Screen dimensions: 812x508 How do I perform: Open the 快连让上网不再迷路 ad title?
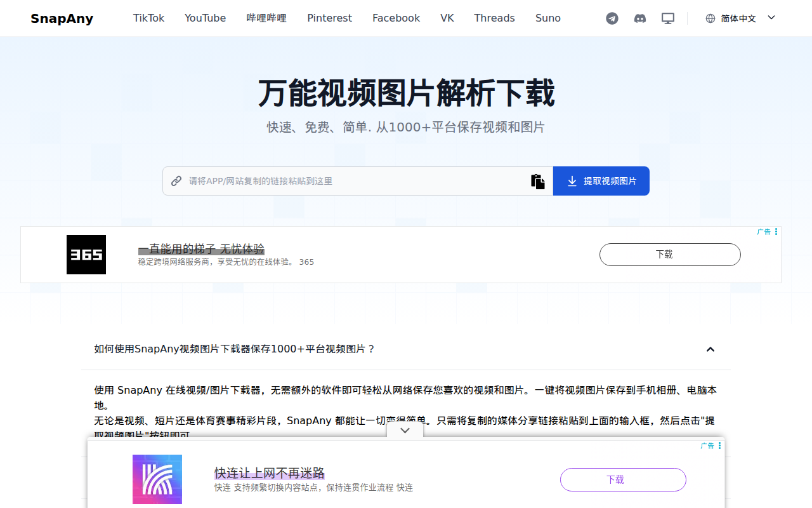270,473
